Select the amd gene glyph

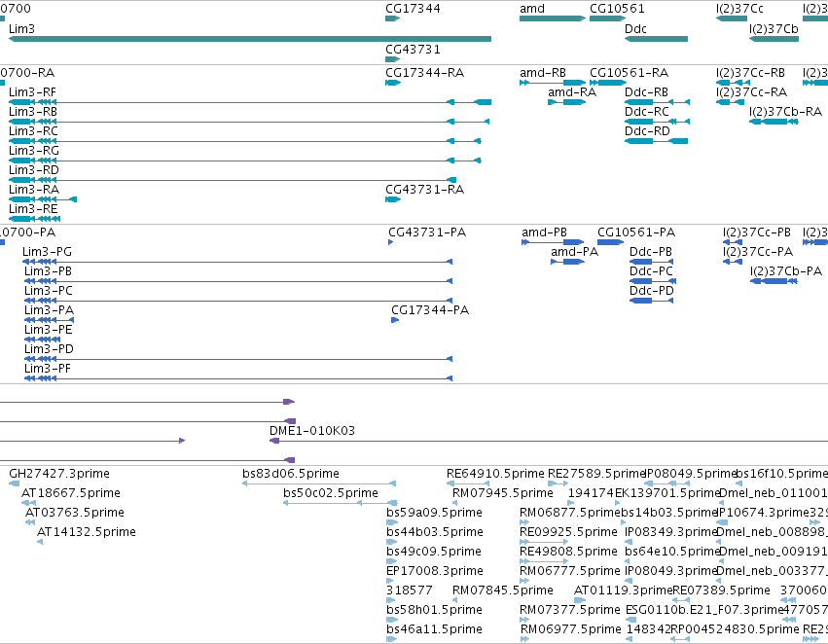click(x=553, y=18)
